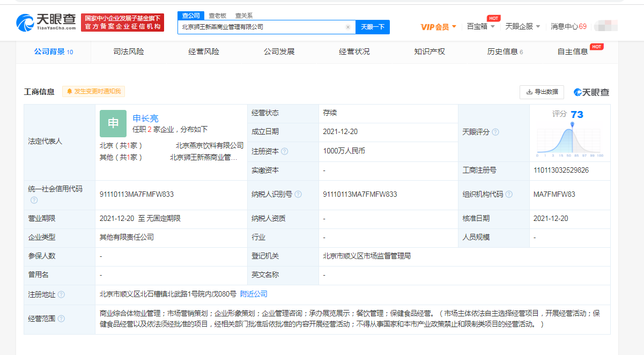This screenshot has height=355, width=644.
Task: Open 北京狮王新燕商业管 company link
Action: (x=203, y=157)
